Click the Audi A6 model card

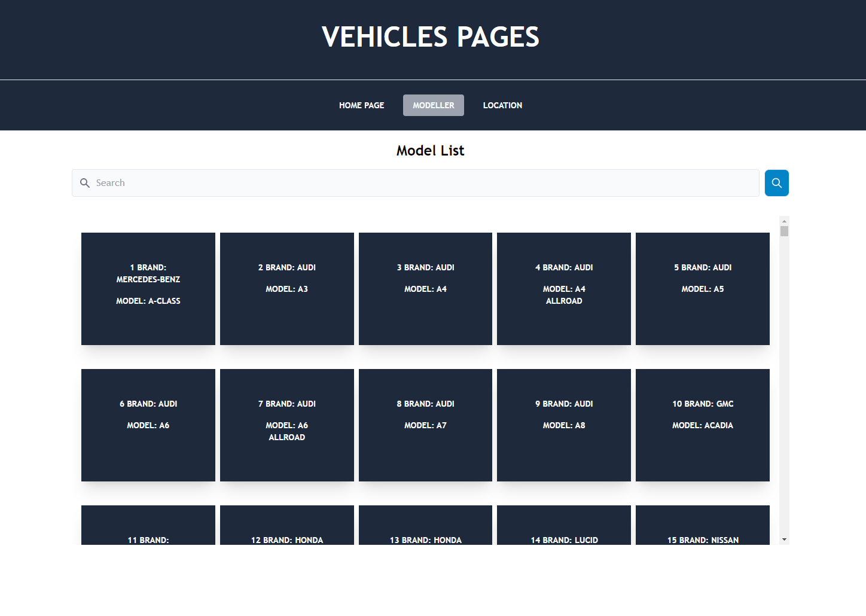148,425
